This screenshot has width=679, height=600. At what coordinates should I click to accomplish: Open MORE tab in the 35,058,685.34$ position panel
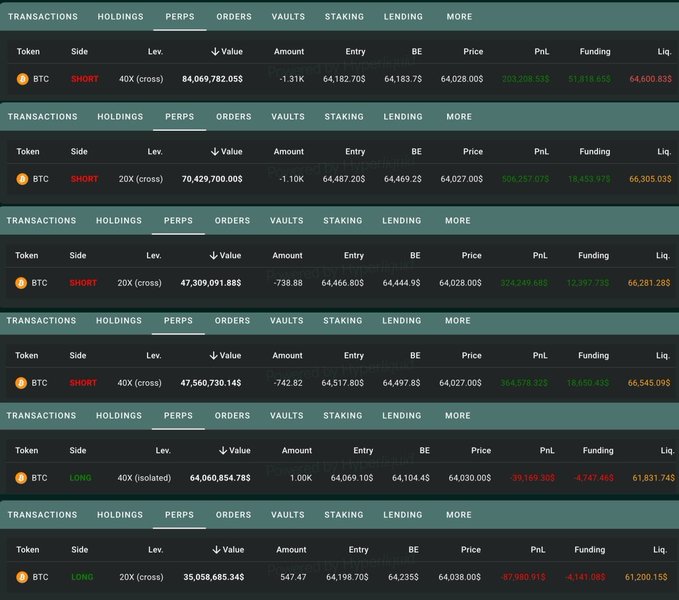459,515
